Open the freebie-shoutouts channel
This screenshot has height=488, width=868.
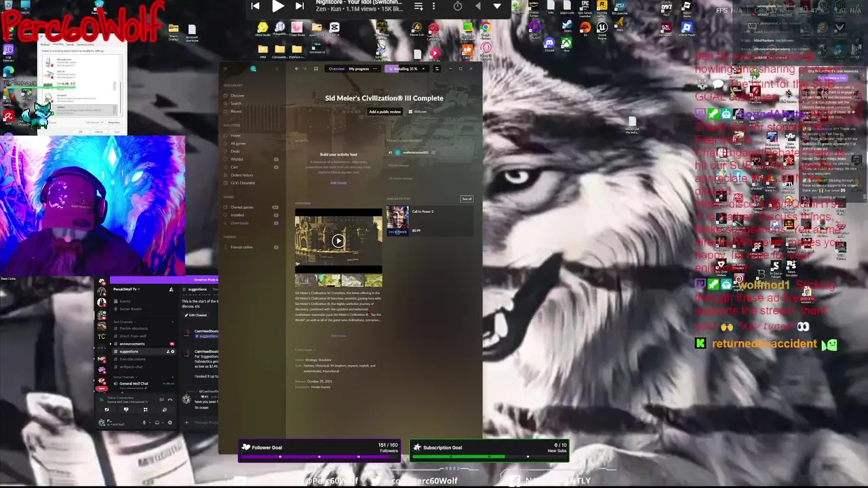(x=134, y=329)
